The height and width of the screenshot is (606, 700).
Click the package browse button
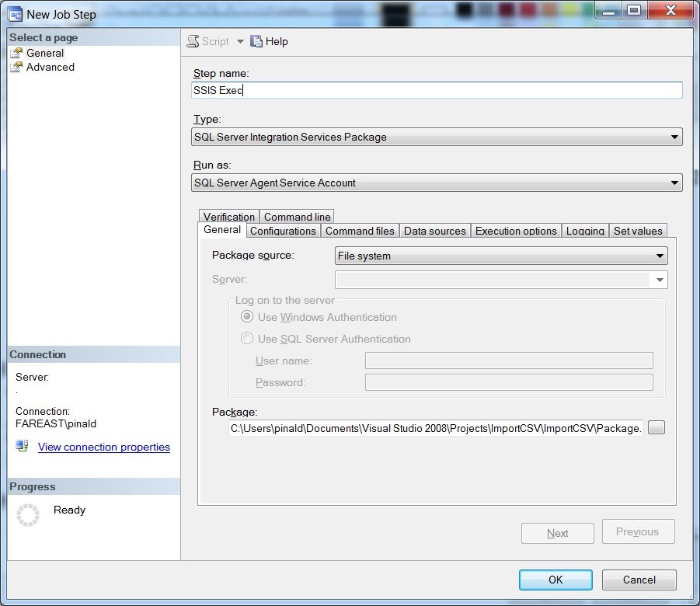[656, 427]
